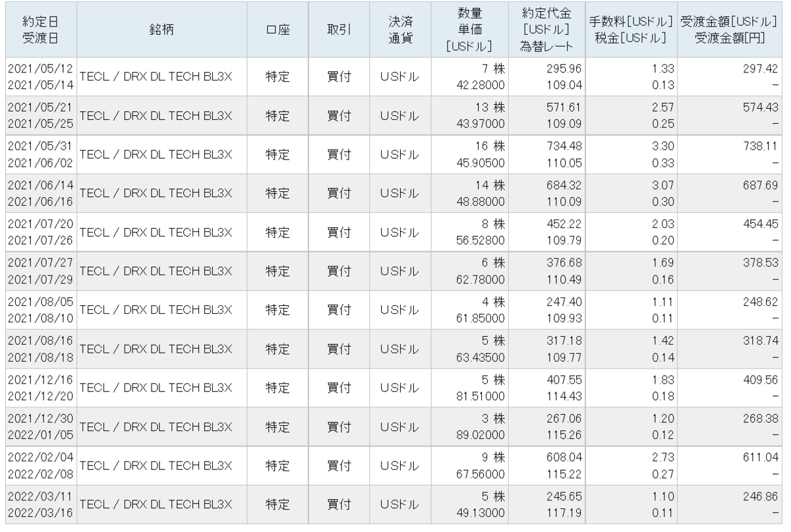
Task: Click the 手数料 税金 column header
Action: (632, 30)
